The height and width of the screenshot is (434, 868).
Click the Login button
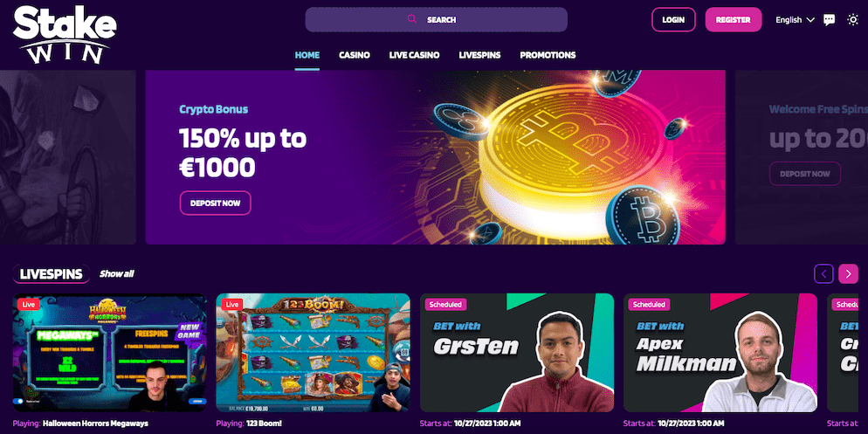673,19
